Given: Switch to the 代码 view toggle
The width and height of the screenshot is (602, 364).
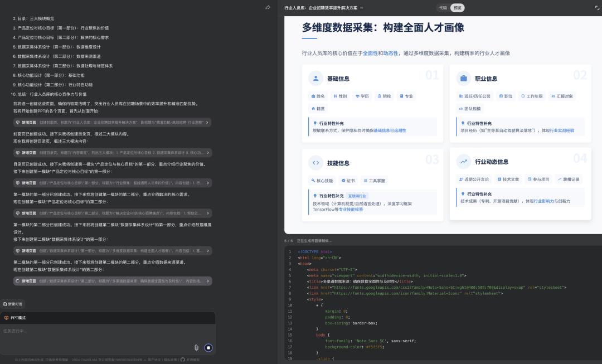Looking at the screenshot, I should (443, 8).
